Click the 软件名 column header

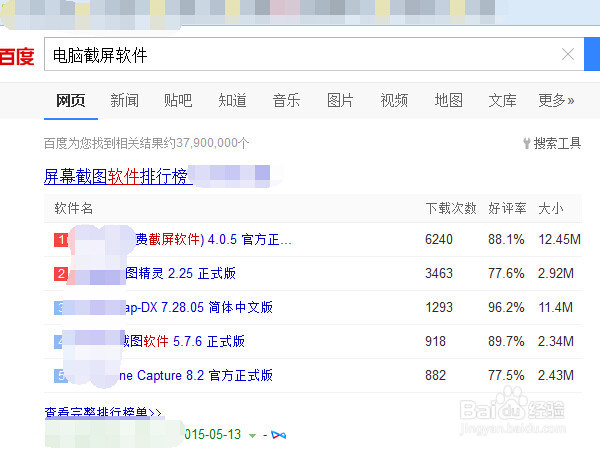[73, 209]
